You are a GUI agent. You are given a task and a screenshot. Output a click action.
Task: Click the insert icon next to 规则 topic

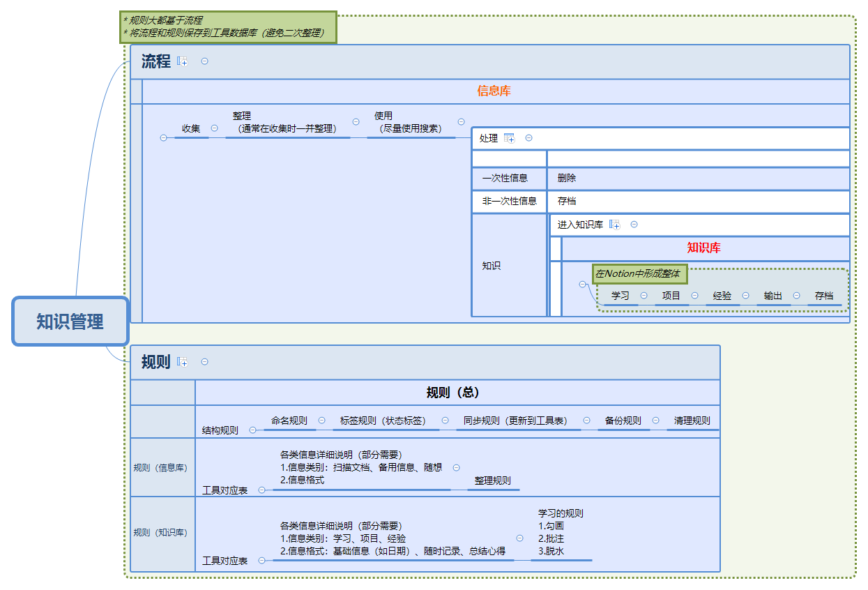(182, 361)
